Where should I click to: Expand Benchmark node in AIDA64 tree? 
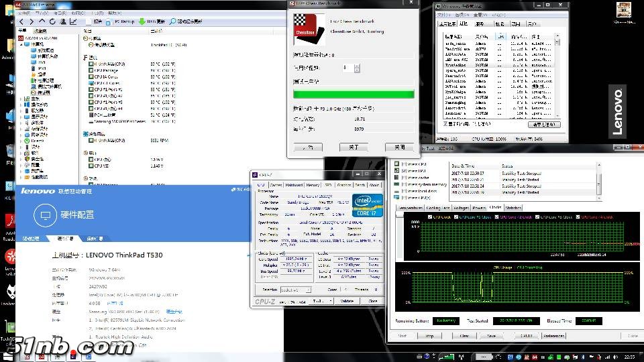21,177
